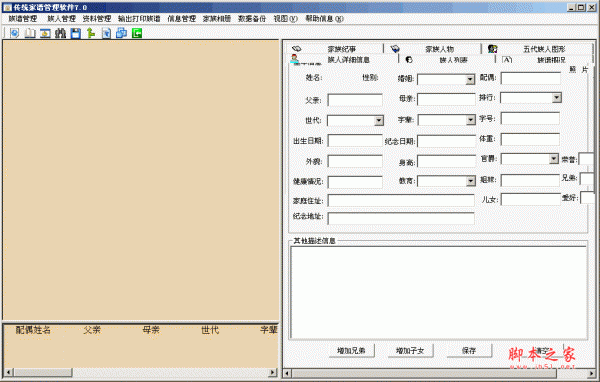Click the 母亲 input field
Screen dimensions: 600x382
[x=446, y=99]
